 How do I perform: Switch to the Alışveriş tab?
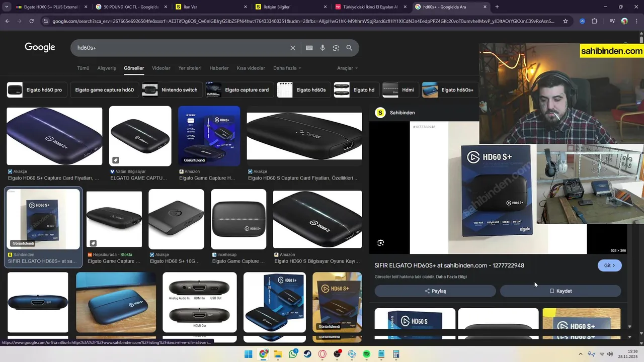pos(107,68)
